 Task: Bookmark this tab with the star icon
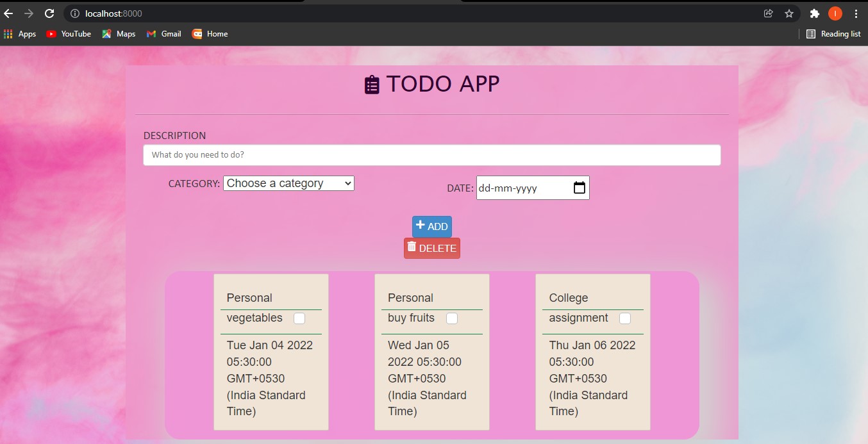coord(789,13)
